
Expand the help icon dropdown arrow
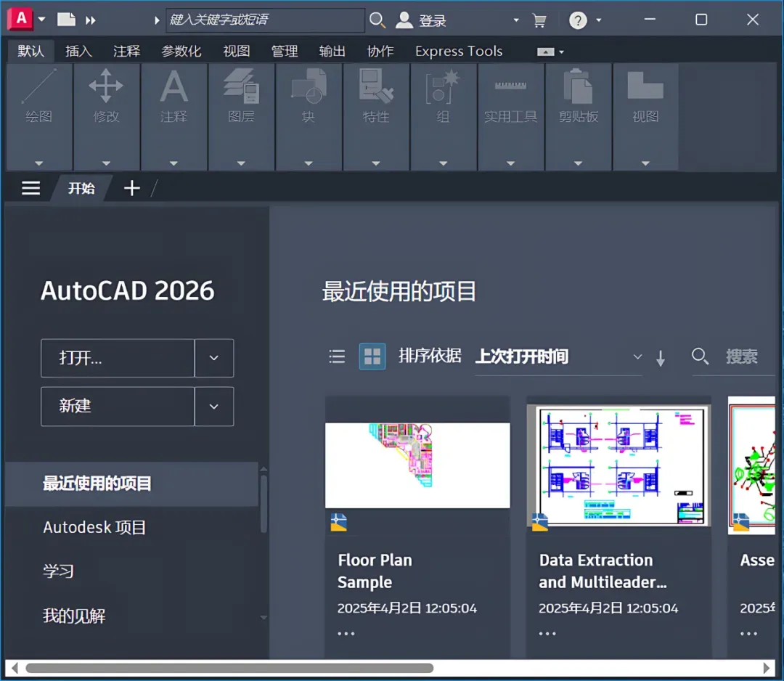click(598, 20)
